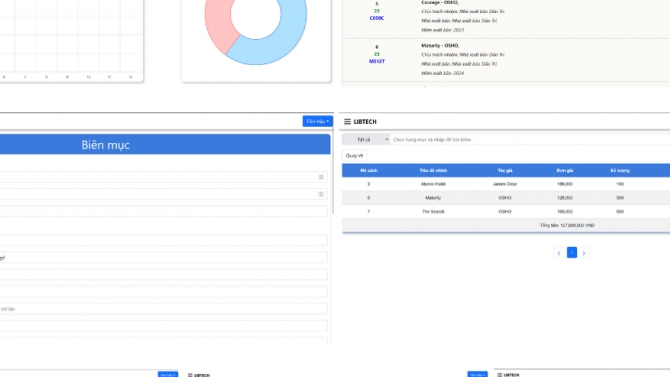This screenshot has width=670, height=377.
Task: Click the Tiêu đề chính column header
Action: 433,171
